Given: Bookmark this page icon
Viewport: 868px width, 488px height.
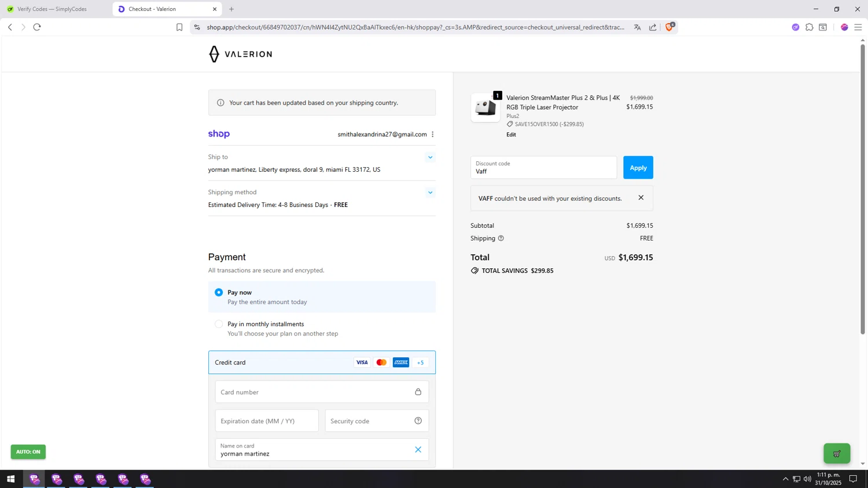Looking at the screenshot, I should pyautogui.click(x=179, y=27).
